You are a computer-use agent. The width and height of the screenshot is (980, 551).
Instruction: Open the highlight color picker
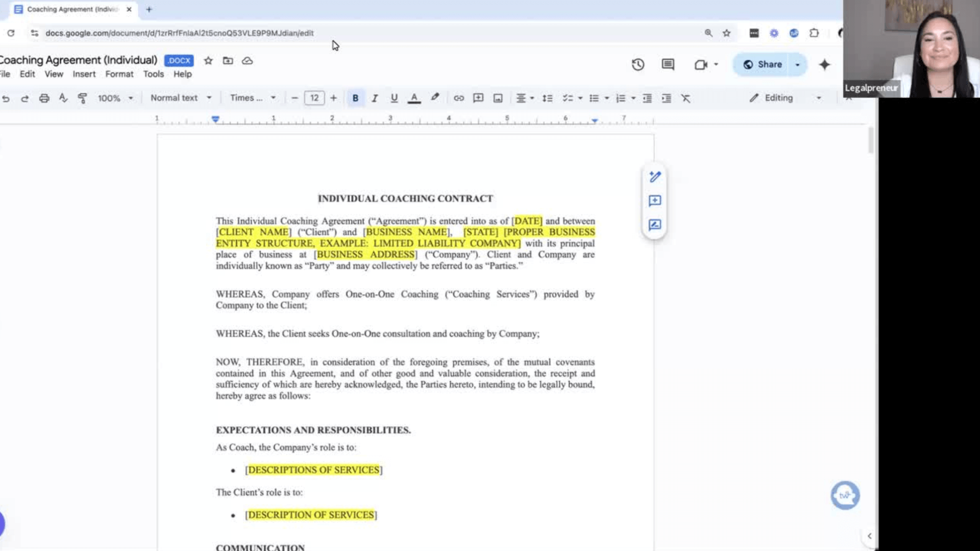click(x=435, y=97)
